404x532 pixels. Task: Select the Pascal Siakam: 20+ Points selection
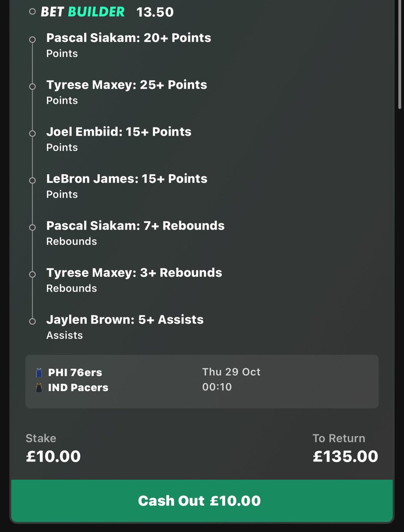click(129, 45)
